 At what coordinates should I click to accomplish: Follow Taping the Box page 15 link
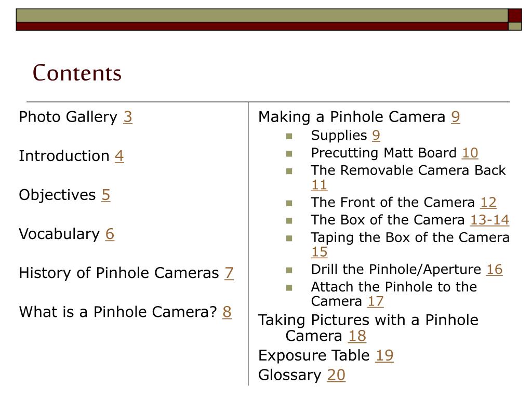click(x=320, y=252)
